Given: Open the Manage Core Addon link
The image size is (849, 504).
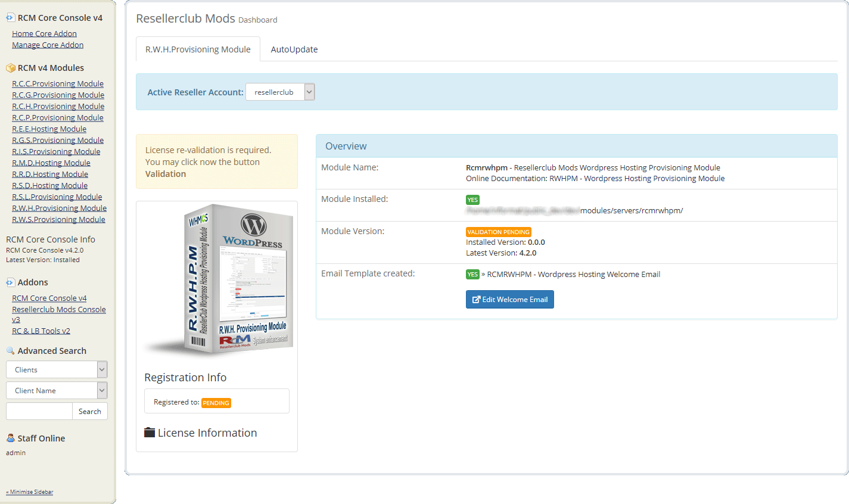Looking at the screenshot, I should tap(48, 45).
